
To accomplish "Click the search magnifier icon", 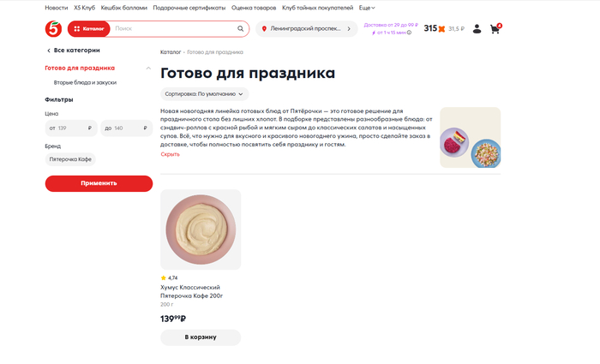I will tap(241, 29).
